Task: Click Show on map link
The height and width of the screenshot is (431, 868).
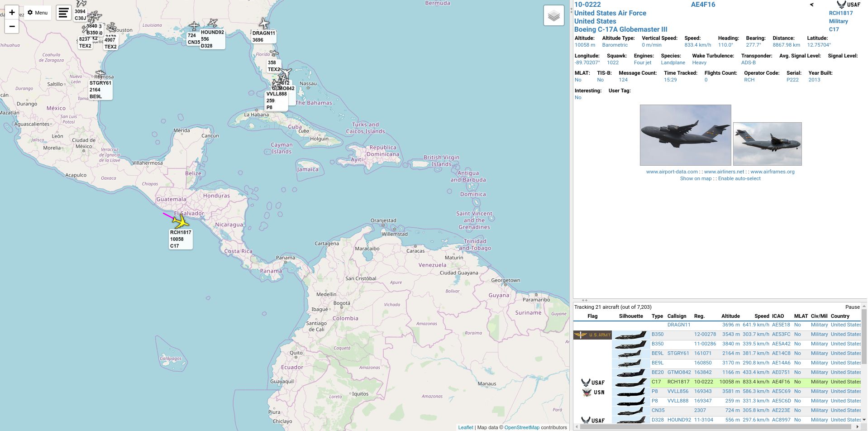Action: [696, 178]
